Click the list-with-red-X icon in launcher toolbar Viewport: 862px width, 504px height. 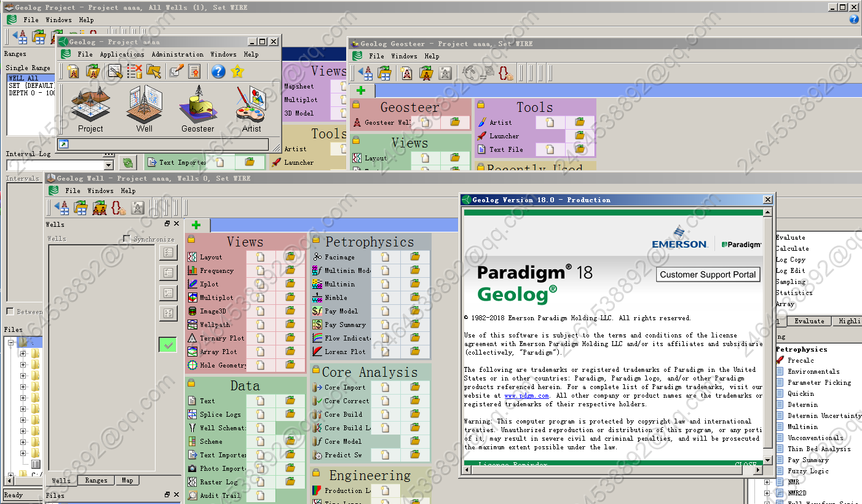[x=135, y=71]
